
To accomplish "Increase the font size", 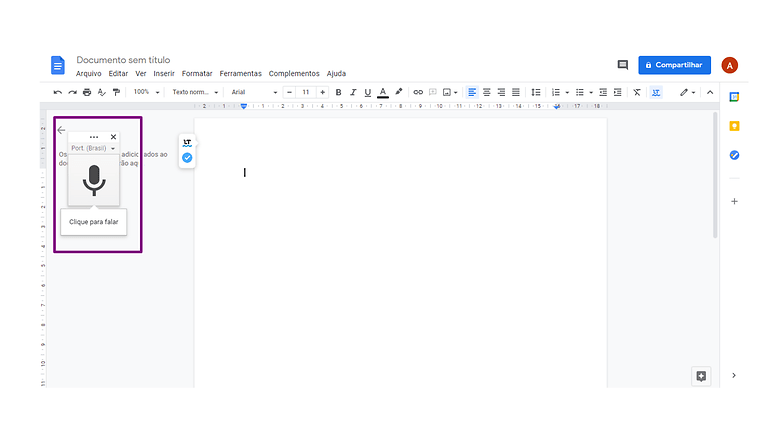I will click(322, 92).
